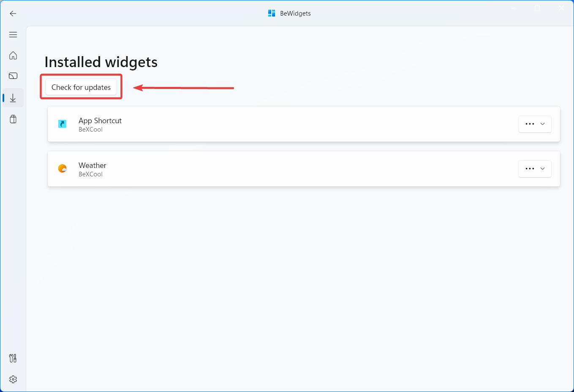Select the Weather widget entry
Viewport: 574px width, 392px height.
click(x=253, y=169)
